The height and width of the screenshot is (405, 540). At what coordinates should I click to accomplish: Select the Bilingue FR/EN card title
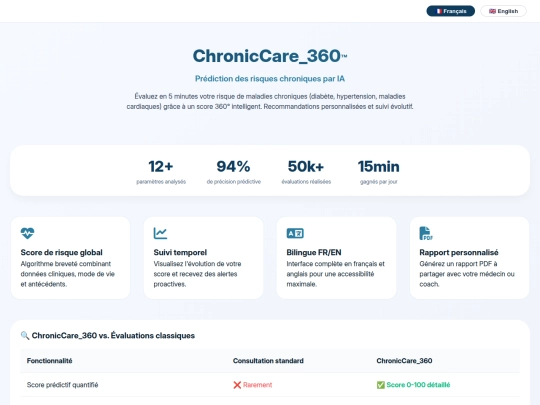pos(314,252)
